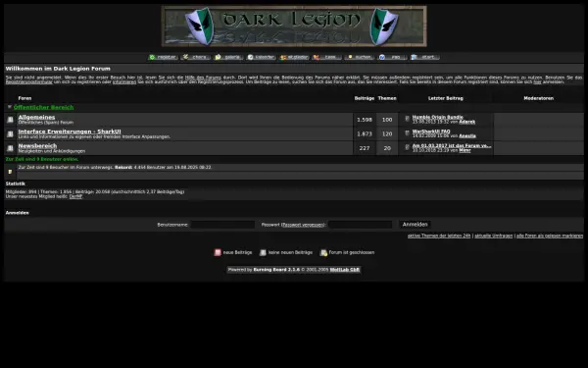Open the 'Am 01.03.2017 ist das Forum' post
This screenshot has height=368, width=588.
pos(452,145)
